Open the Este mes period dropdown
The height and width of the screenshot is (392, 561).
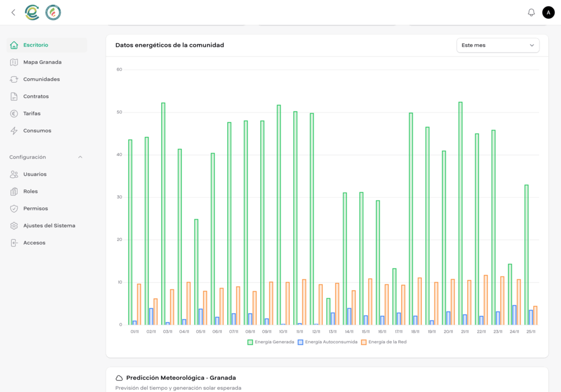click(497, 45)
